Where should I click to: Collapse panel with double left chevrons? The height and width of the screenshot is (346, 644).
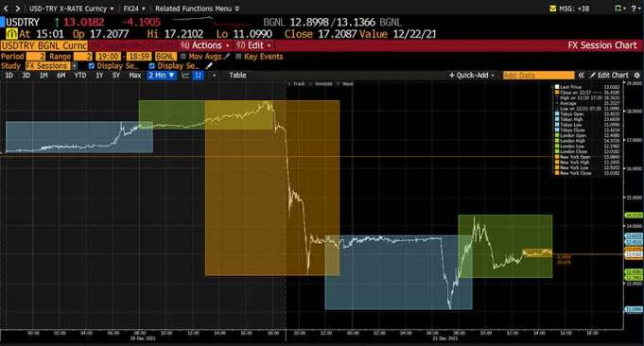pos(582,76)
